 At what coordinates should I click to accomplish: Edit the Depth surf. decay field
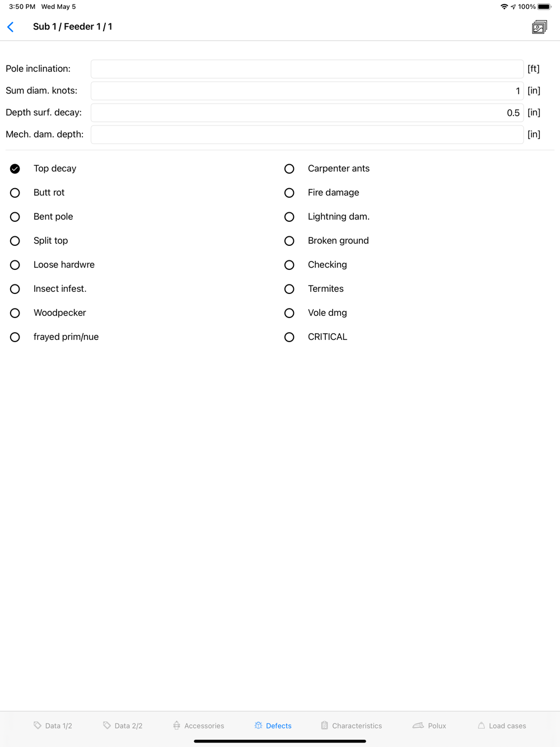(x=307, y=113)
